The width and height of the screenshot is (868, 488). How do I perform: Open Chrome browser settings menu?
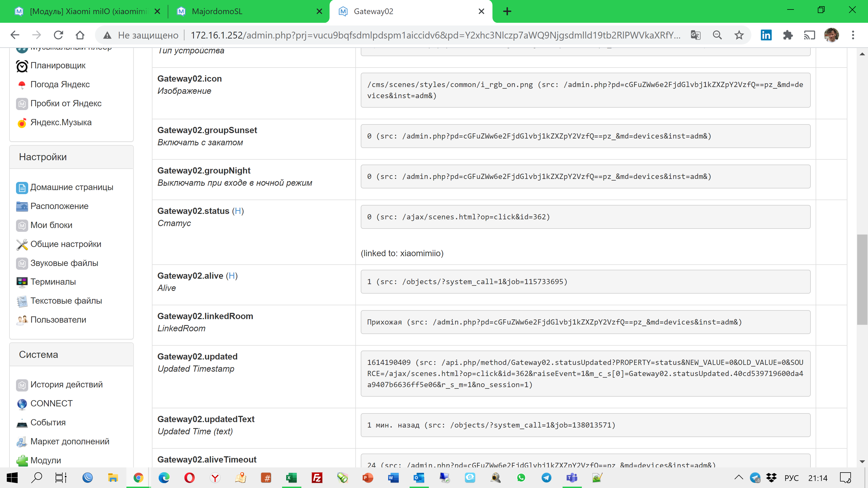click(x=853, y=35)
